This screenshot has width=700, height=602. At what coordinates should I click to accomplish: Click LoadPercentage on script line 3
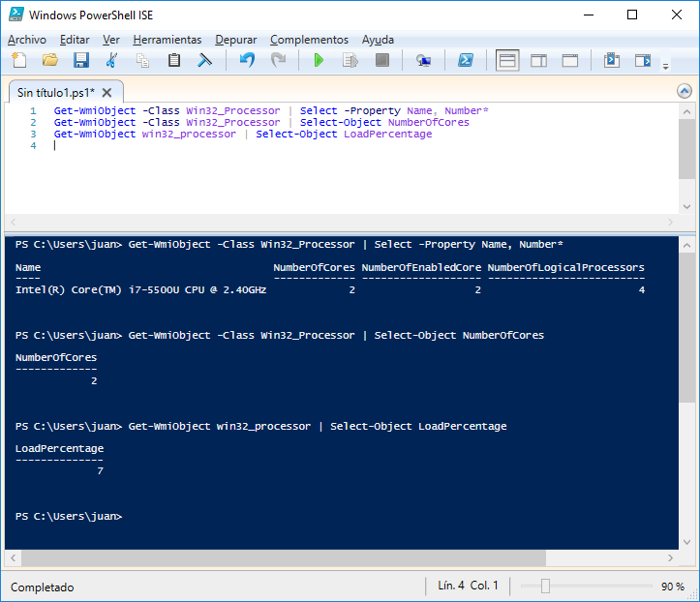(387, 134)
